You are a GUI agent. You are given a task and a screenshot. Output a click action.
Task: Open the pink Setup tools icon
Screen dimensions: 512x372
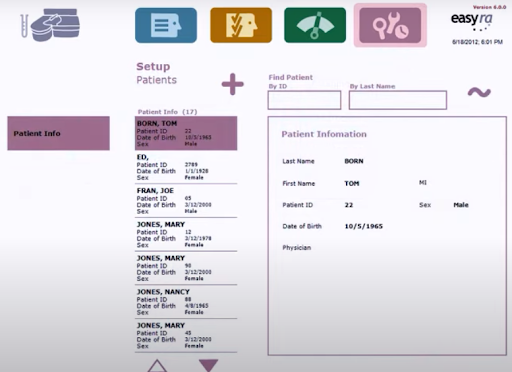(390, 25)
